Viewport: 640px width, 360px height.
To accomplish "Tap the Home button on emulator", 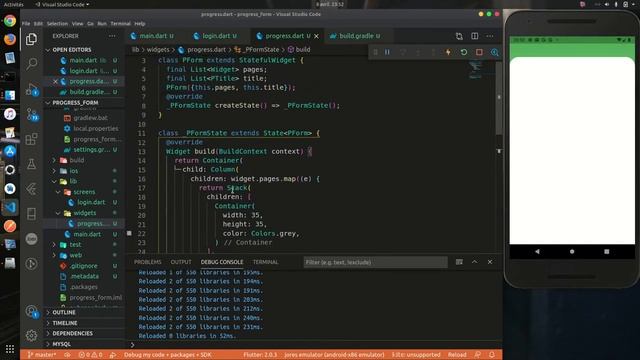I will [x=572, y=251].
